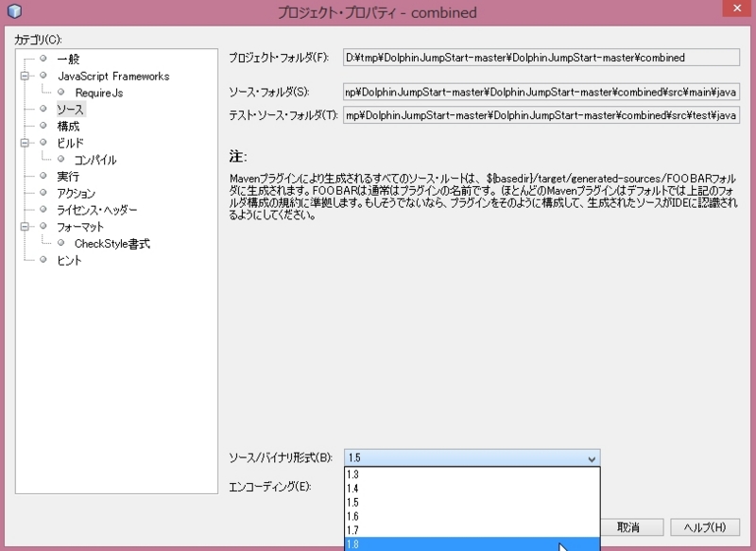Image resolution: width=756 pixels, height=551 pixels.
Task: Collapse the ビルド tree node
Action: [x=25, y=143]
